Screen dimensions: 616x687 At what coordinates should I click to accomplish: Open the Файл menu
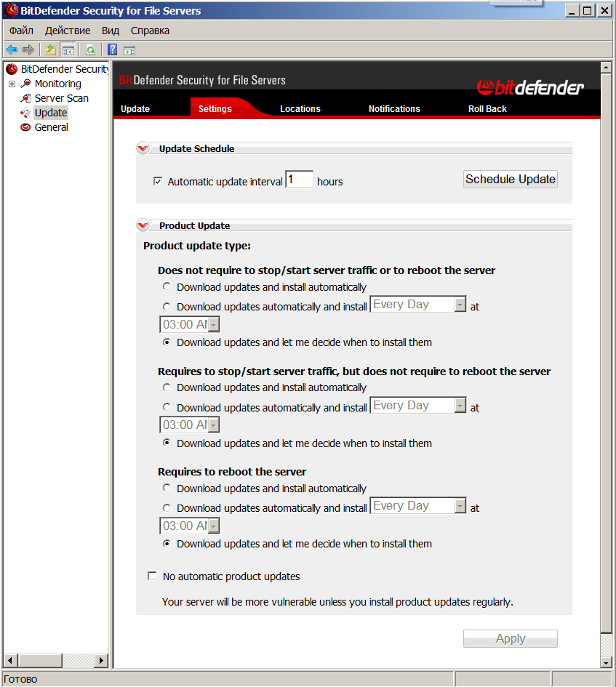21,31
